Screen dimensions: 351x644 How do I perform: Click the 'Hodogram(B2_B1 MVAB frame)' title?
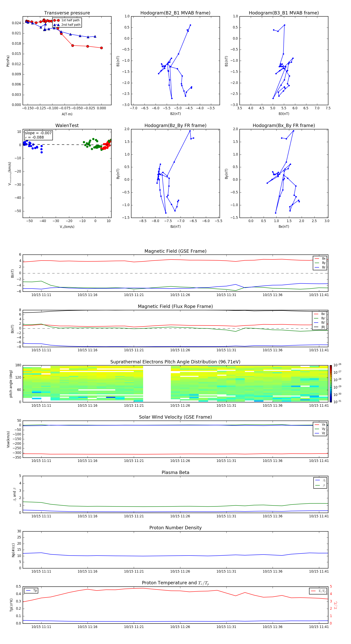pos(175,13)
